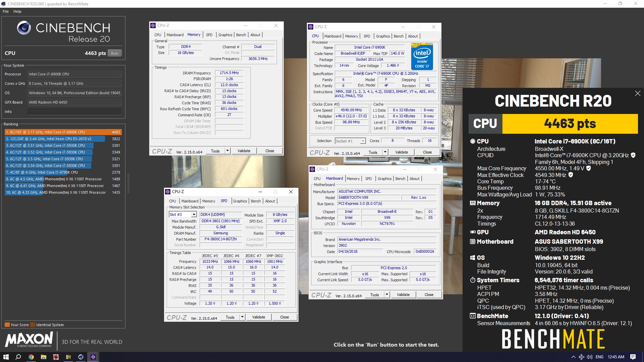Click the BenchMate section icon in overlay

[x=473, y=316]
